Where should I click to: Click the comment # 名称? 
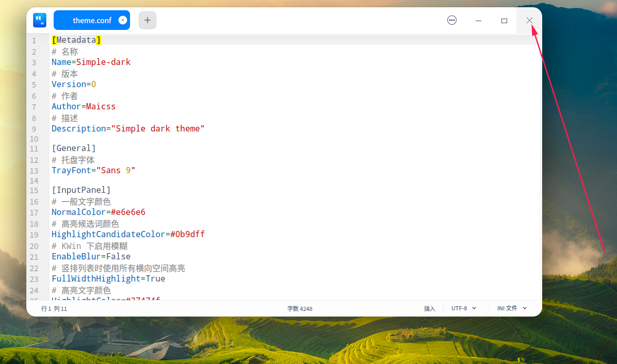coord(64,52)
